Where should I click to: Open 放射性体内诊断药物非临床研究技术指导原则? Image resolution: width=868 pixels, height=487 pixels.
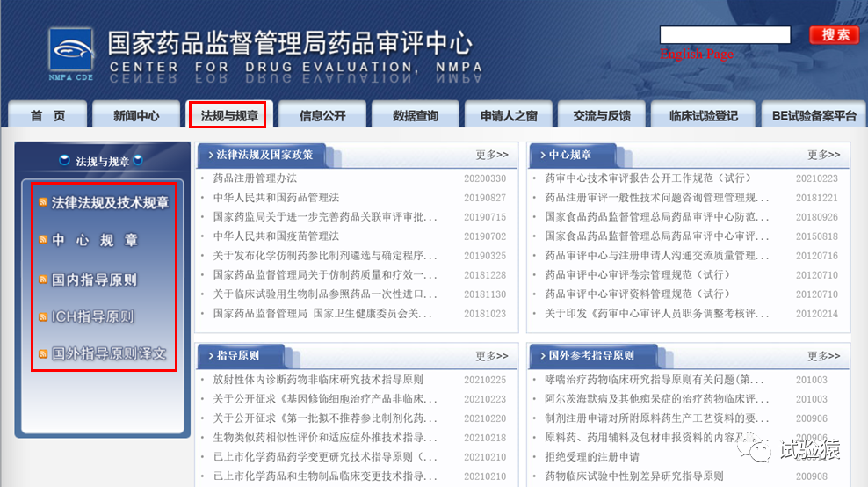pyautogui.click(x=318, y=380)
